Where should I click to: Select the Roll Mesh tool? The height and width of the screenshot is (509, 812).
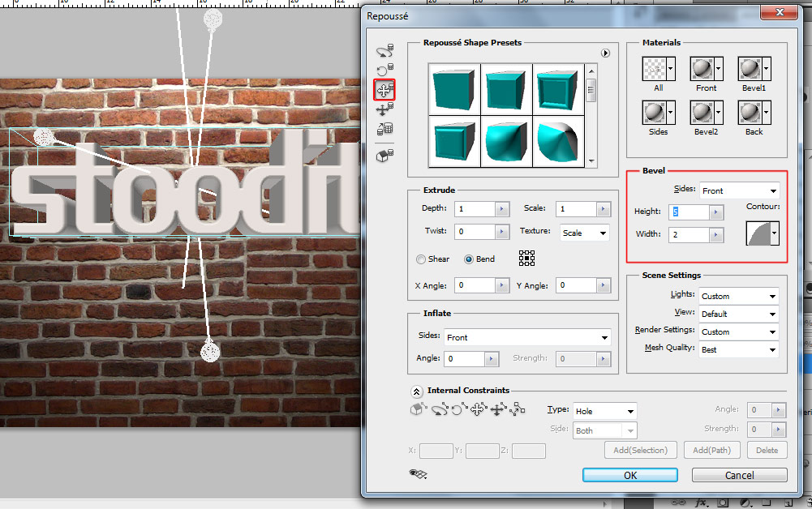[x=385, y=70]
